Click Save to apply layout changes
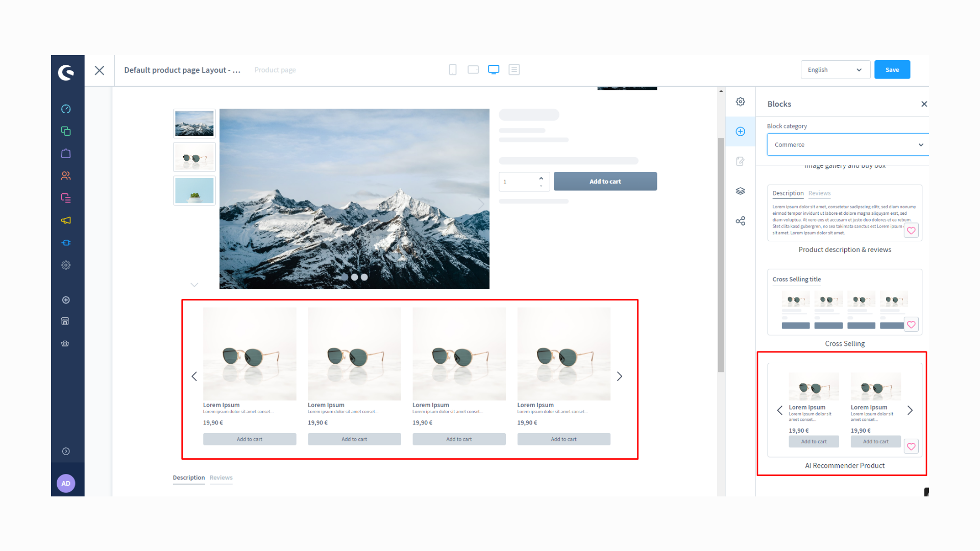980x551 pixels. click(x=893, y=69)
